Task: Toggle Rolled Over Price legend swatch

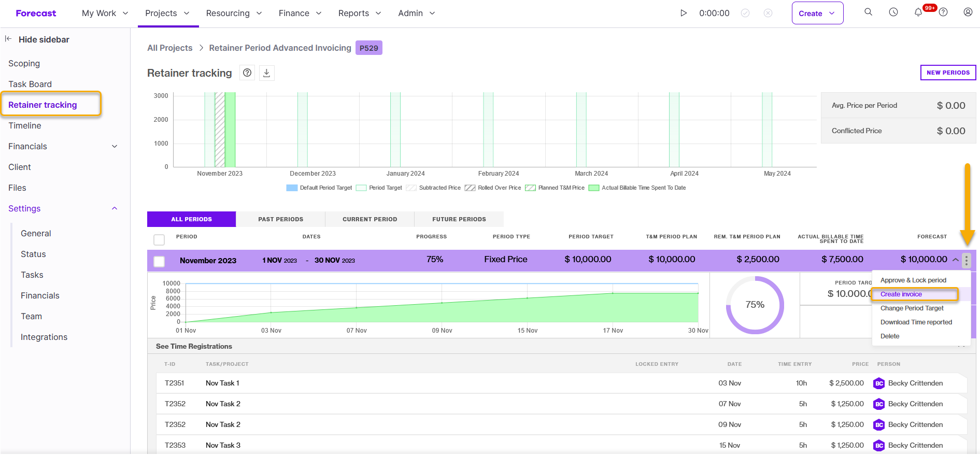Action: click(x=470, y=188)
